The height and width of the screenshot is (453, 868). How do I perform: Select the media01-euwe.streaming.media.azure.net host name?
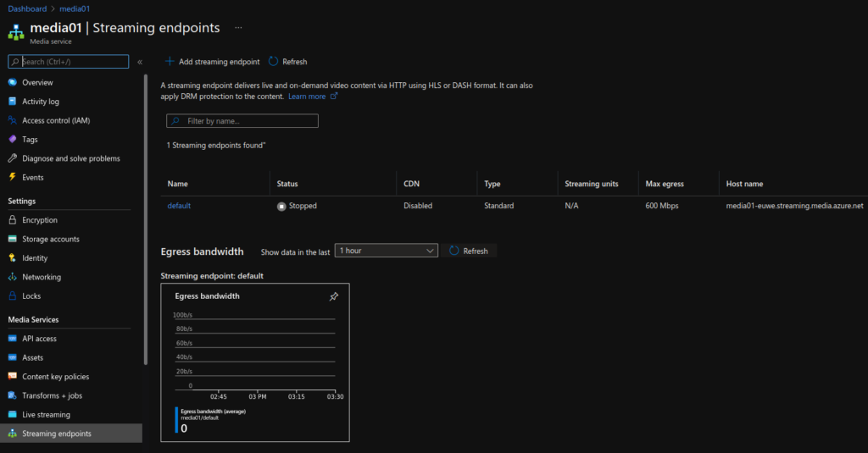[x=794, y=206]
